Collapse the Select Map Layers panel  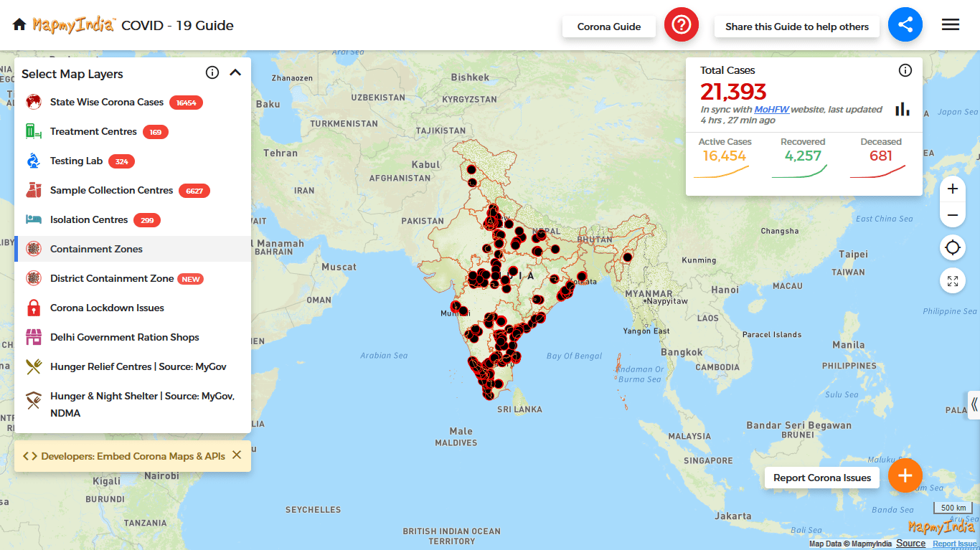[235, 72]
